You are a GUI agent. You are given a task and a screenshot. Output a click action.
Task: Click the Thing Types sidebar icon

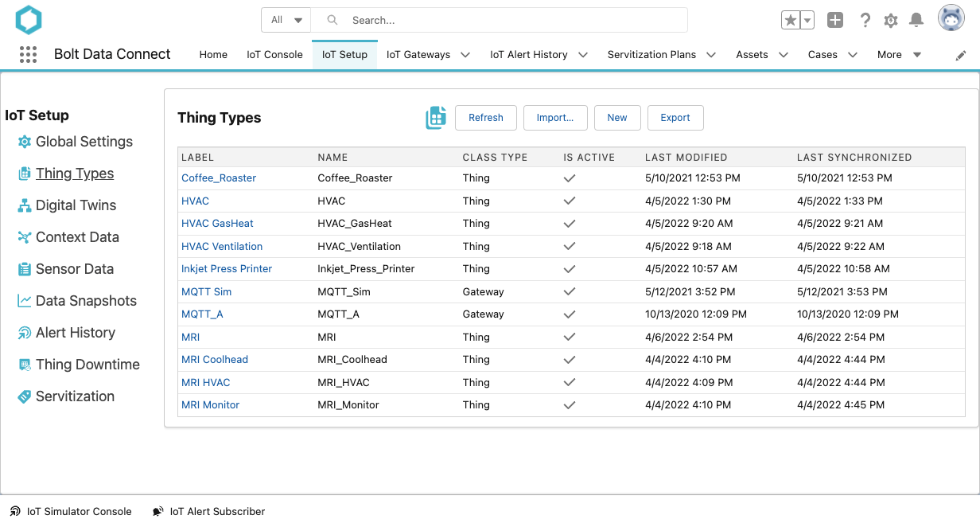tap(25, 174)
